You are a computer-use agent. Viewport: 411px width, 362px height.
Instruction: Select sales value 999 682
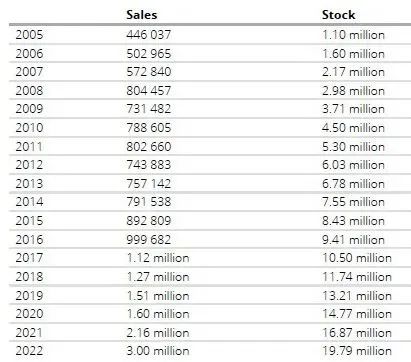(x=148, y=239)
